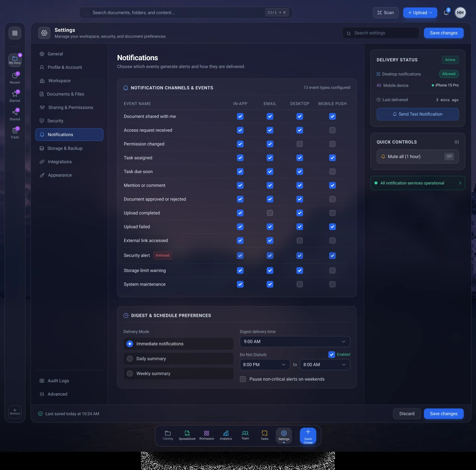Disable the Do Not Disturb Enabled checkbox
The image size is (476, 470).
point(332,355)
